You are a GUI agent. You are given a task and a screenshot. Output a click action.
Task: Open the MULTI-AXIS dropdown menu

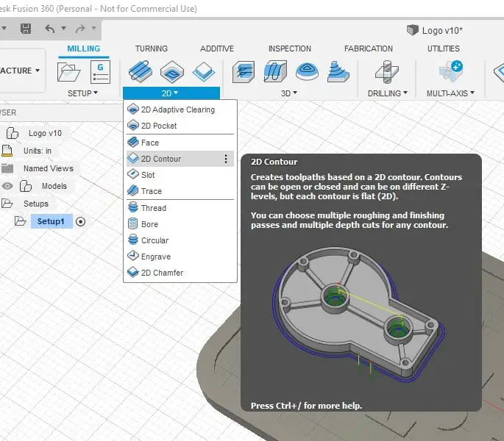[450, 93]
